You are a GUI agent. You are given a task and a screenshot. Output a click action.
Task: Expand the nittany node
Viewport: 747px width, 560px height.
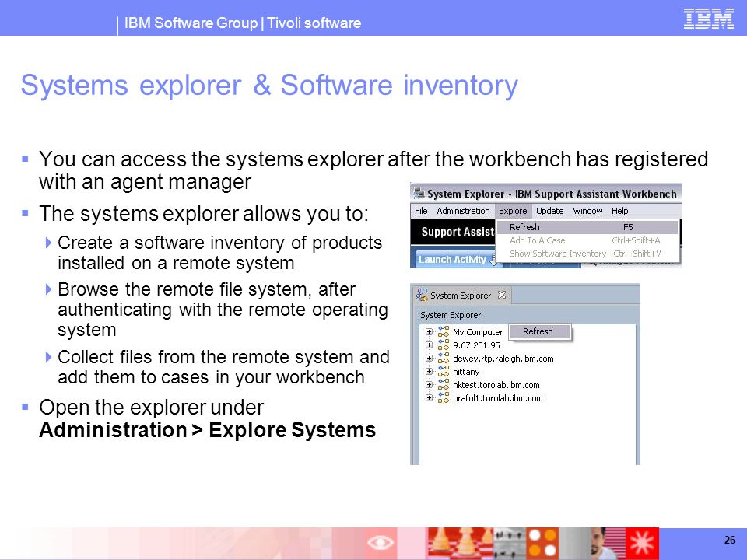[429, 372]
